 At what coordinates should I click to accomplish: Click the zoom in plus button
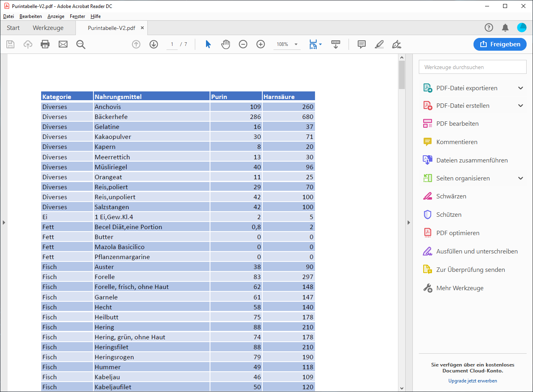[x=261, y=44]
